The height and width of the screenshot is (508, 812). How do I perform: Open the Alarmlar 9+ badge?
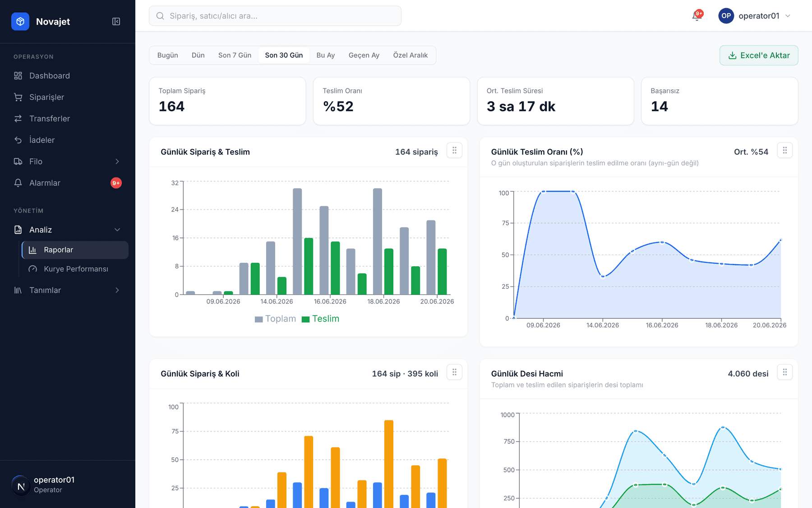pos(116,183)
